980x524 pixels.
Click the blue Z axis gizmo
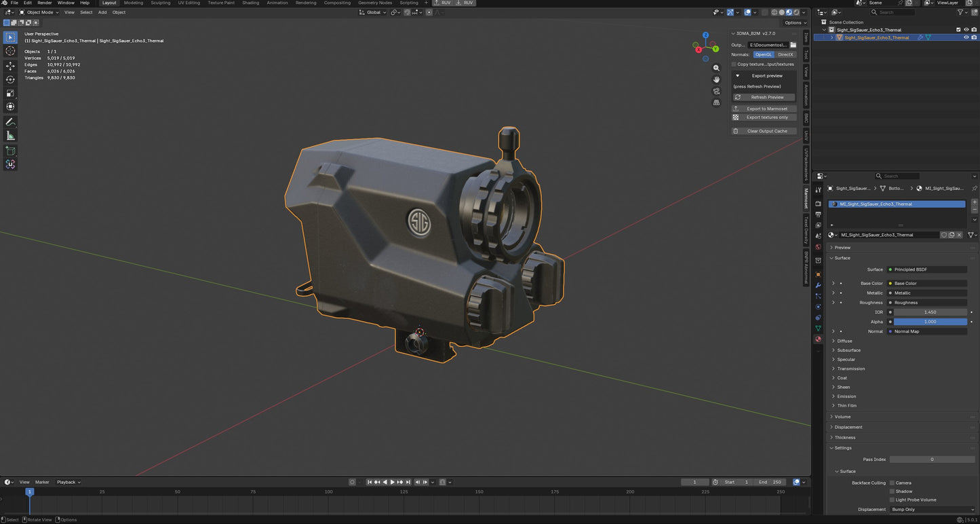tap(705, 35)
